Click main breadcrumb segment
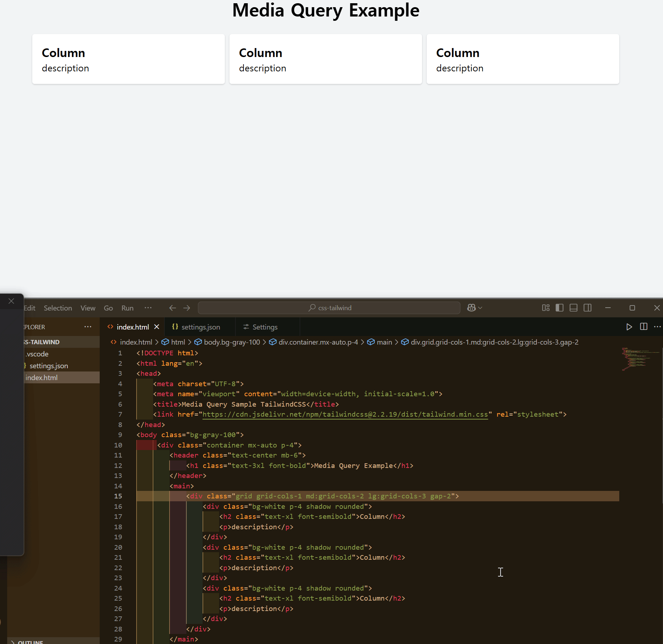Screen dimensions: 663x644 (384, 342)
